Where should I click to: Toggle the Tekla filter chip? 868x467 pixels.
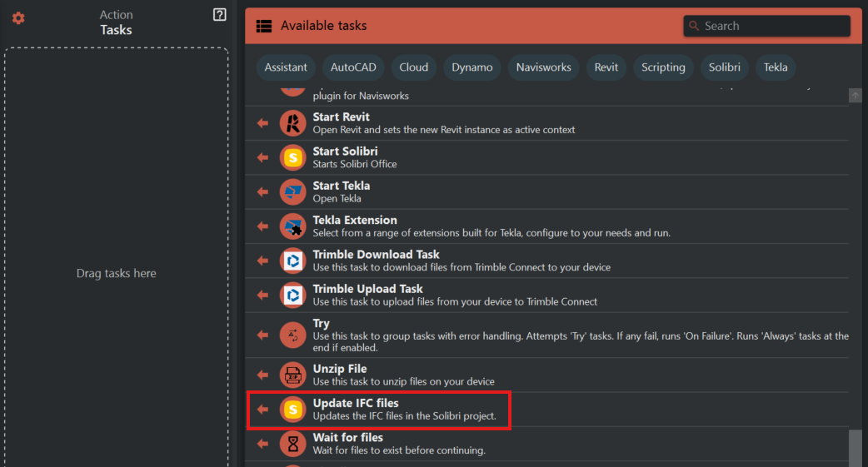coord(776,67)
